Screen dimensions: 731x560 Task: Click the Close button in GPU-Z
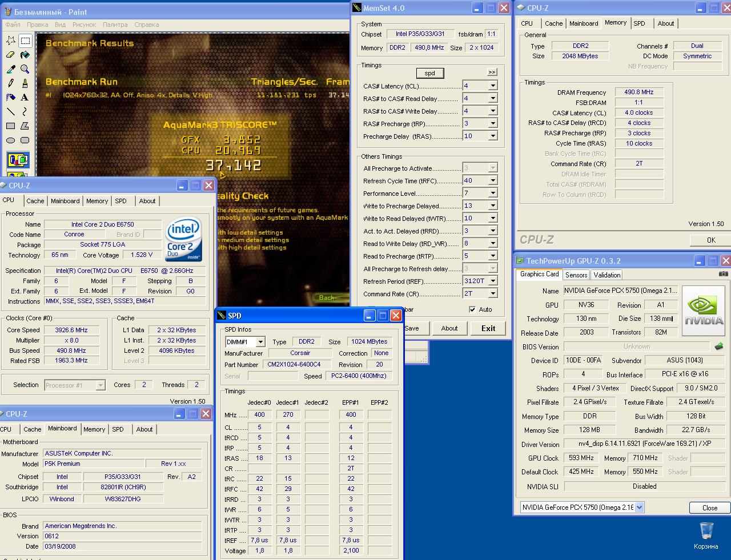click(x=710, y=507)
